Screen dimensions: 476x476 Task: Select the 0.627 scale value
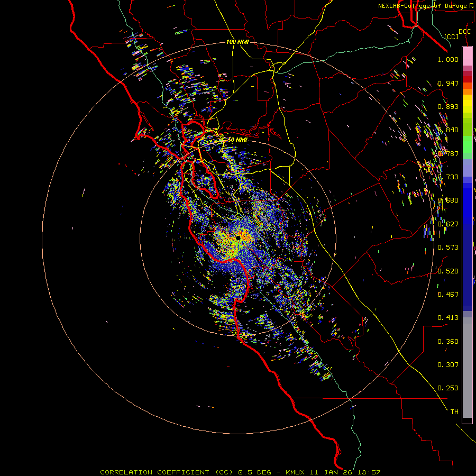[x=448, y=224]
